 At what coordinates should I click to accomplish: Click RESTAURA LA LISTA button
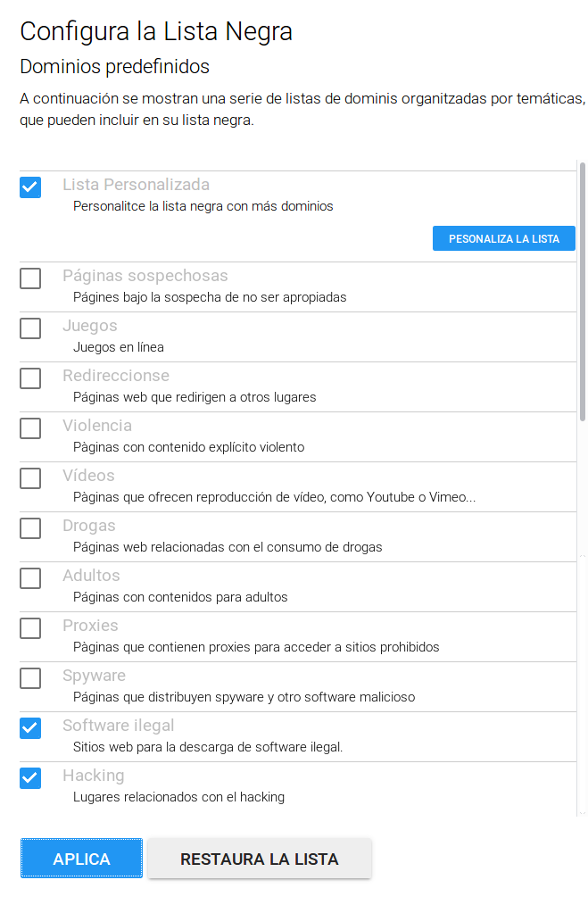coord(259,859)
